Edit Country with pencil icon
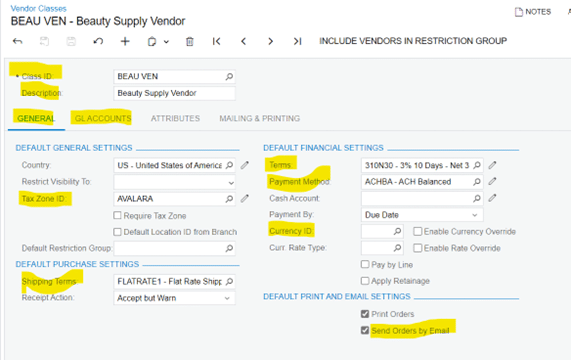This screenshot has width=571, height=360. [245, 165]
